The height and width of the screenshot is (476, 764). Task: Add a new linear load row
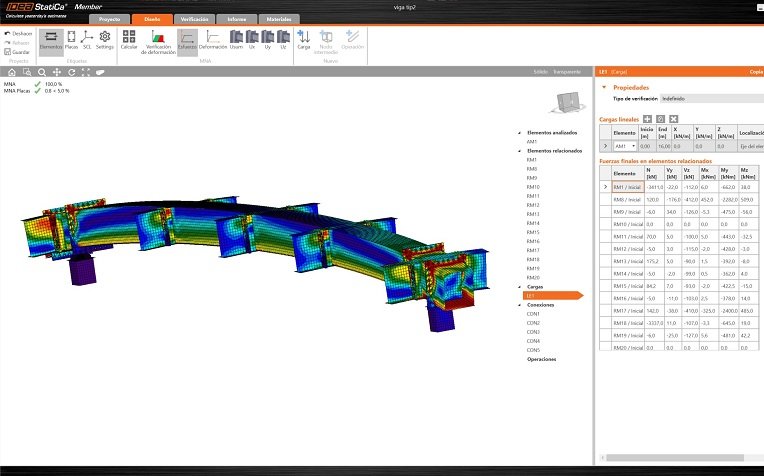click(x=647, y=119)
